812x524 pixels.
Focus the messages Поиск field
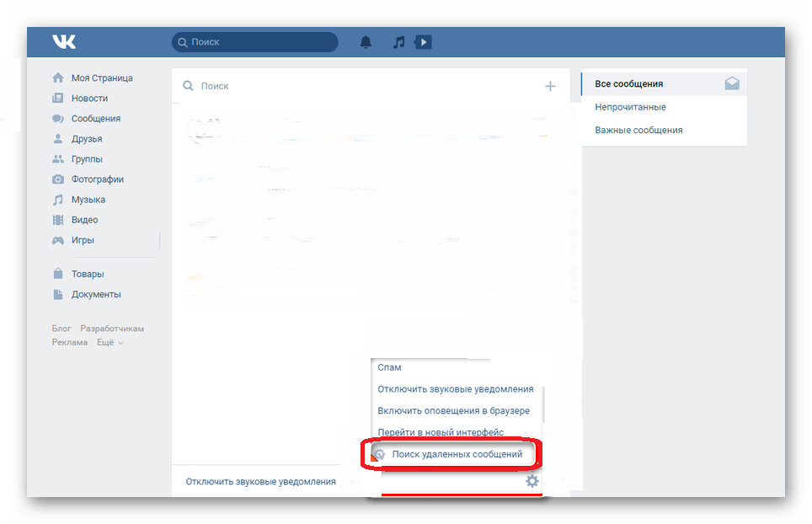(x=362, y=86)
